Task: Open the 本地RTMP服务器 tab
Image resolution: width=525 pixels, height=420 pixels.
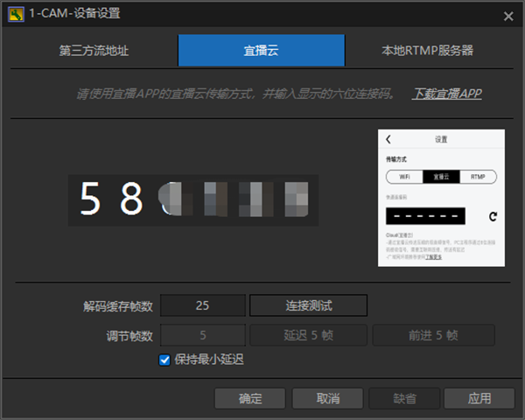Action: click(x=428, y=51)
